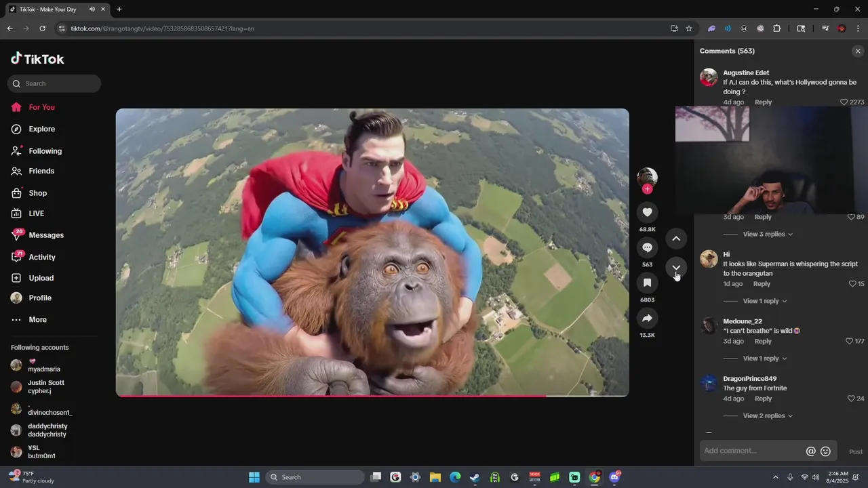Screen dimensions: 868x488
Task: Insert a mention with the @ icon
Action: tap(810, 451)
